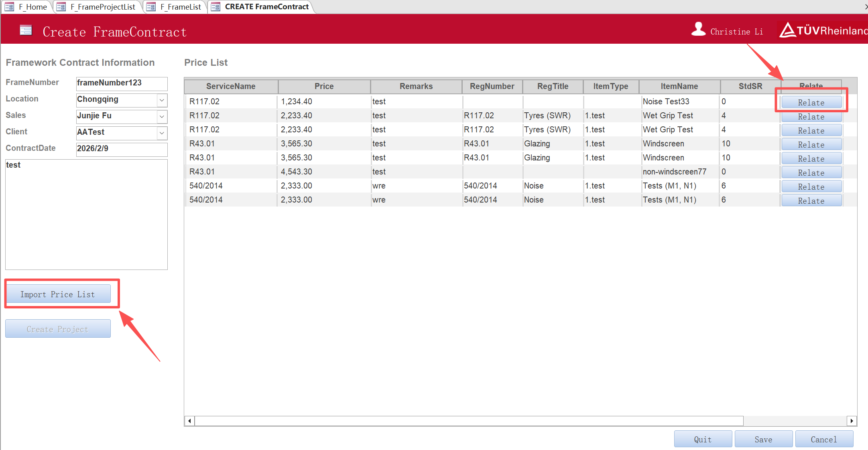
Task: Switch to the F_FrameList tab
Action: (180, 7)
